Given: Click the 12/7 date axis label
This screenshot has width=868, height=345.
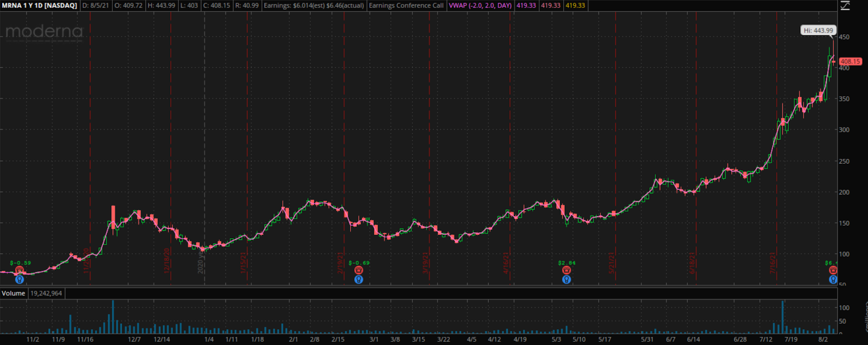Looking at the screenshot, I should click(134, 340).
